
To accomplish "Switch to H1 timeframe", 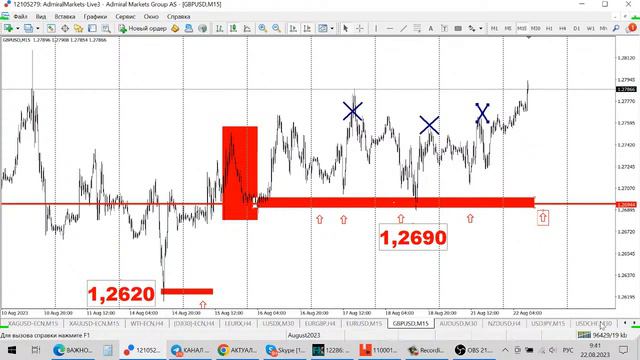I will coord(549,28).
